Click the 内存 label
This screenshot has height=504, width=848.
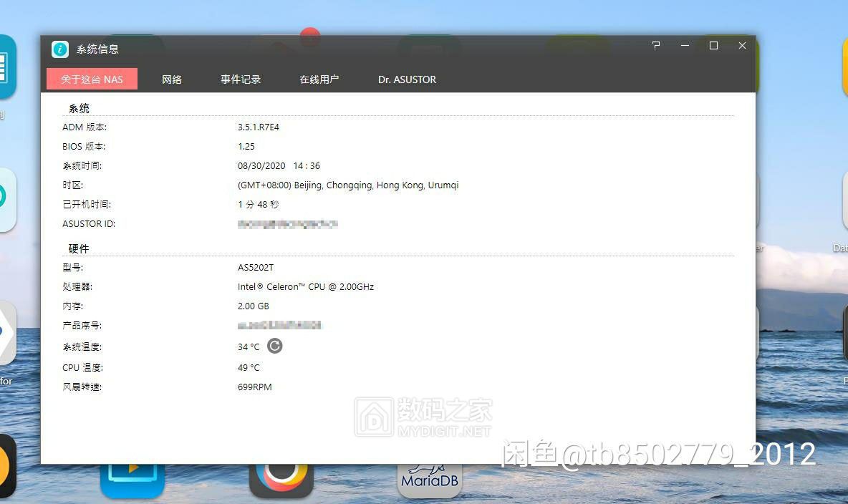(73, 306)
